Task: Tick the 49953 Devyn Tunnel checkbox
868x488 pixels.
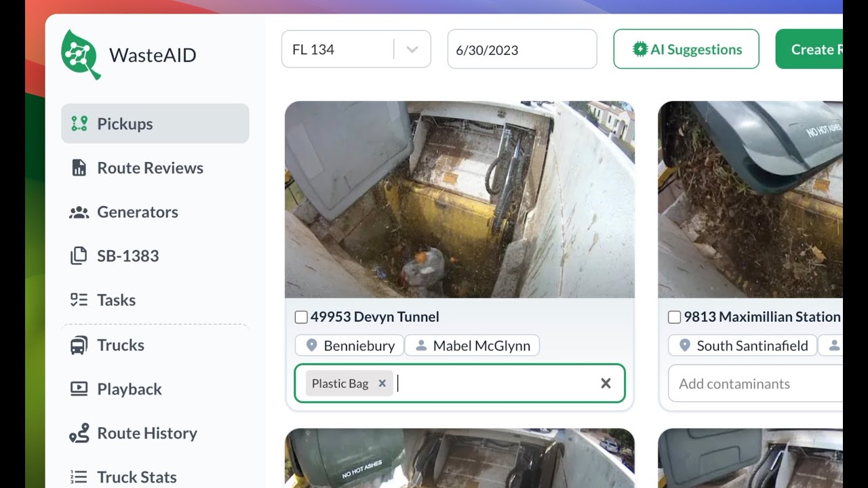Action: (301, 317)
